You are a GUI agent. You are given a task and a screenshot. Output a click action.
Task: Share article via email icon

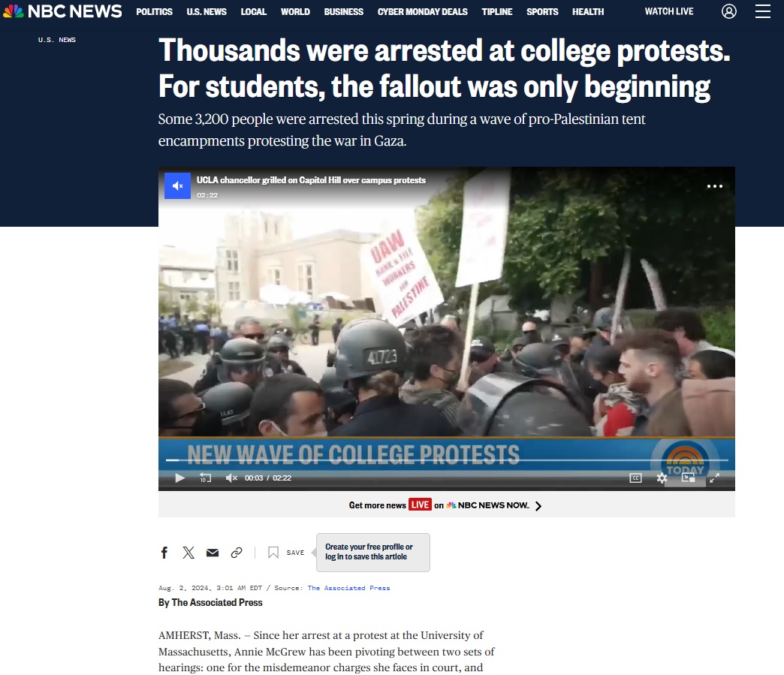[x=213, y=553]
